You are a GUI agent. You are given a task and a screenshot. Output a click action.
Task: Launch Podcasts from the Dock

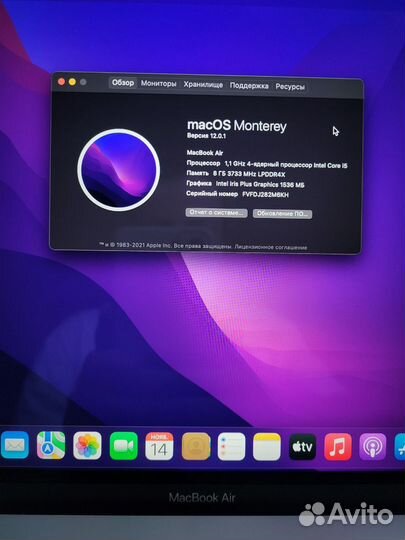[x=373, y=447]
